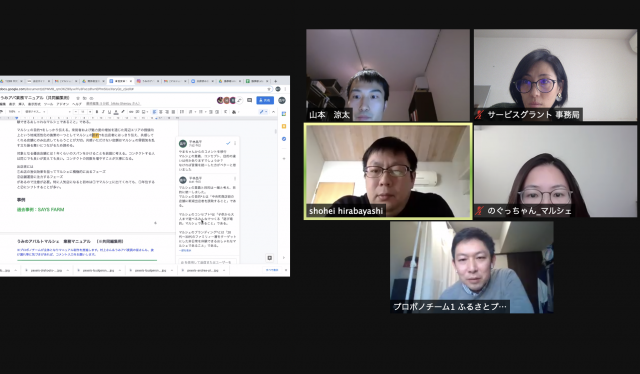The image size is (640, 374).
Task: Click the green SAYS FARM heading link
Action: (40, 210)
